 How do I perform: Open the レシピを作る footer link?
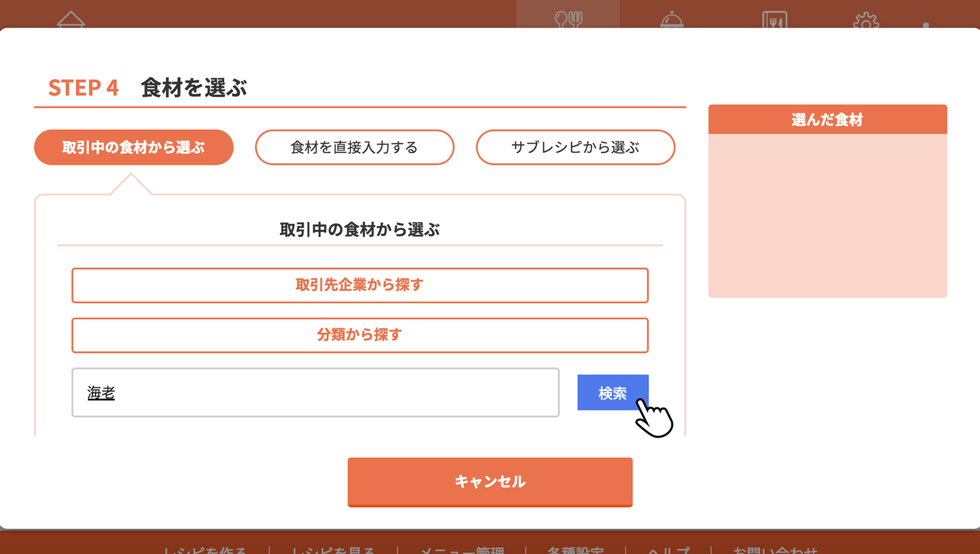[205, 549]
